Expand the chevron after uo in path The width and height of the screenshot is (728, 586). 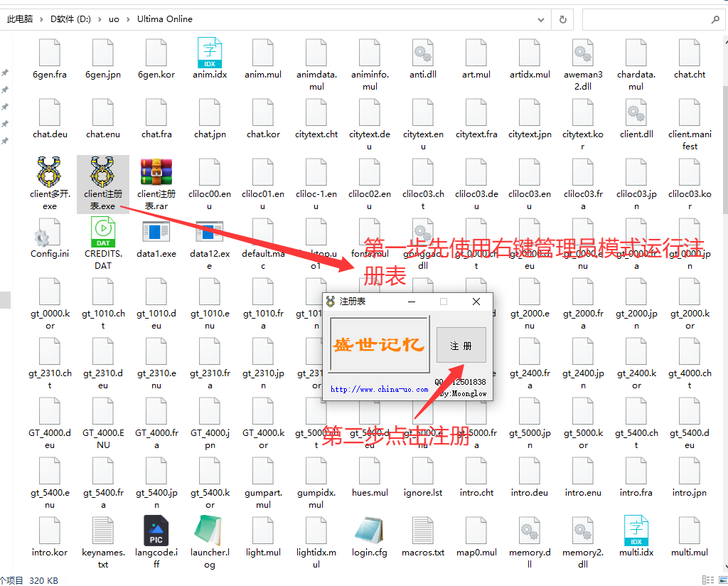pos(128,19)
